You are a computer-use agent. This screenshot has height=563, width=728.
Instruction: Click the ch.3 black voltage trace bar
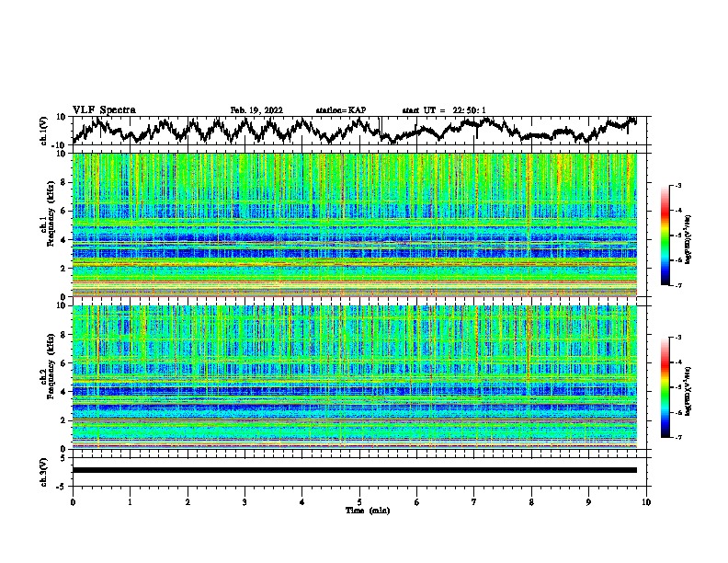(x=355, y=470)
